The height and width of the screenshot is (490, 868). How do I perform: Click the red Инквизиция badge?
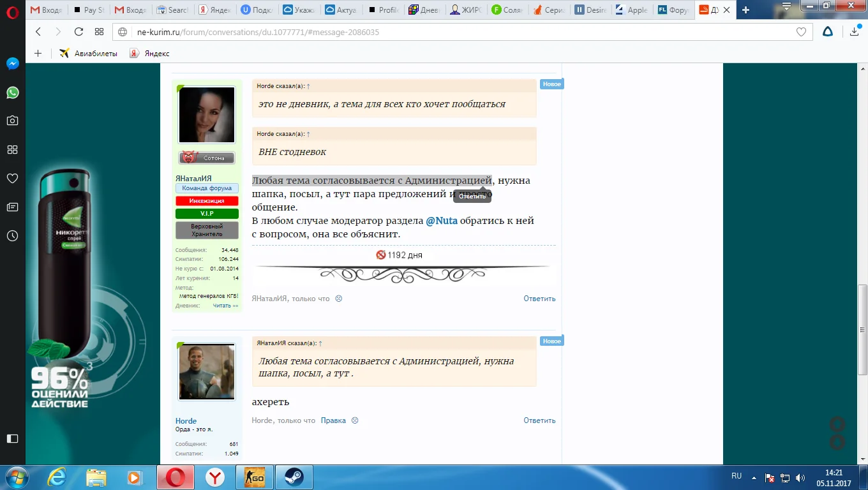point(207,201)
